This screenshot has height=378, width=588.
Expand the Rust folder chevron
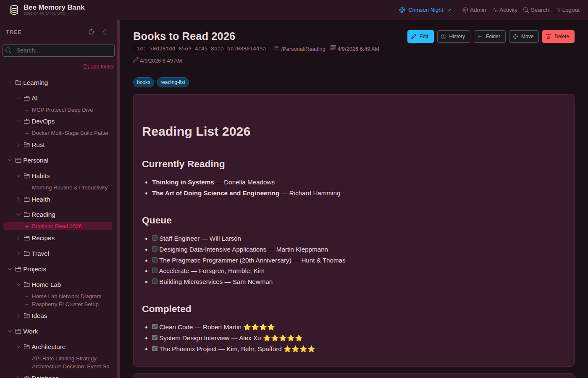18,145
